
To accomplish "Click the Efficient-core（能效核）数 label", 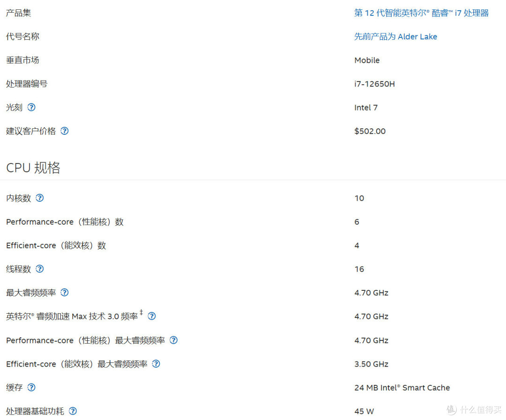I will point(56,245).
